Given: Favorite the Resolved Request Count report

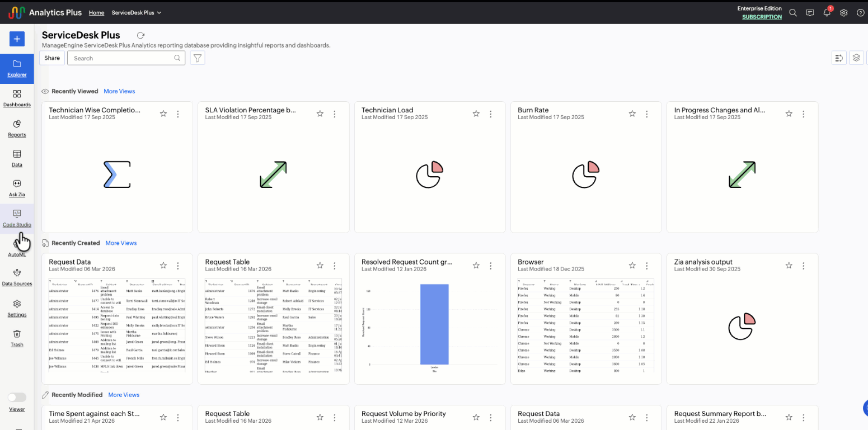Looking at the screenshot, I should pyautogui.click(x=476, y=266).
